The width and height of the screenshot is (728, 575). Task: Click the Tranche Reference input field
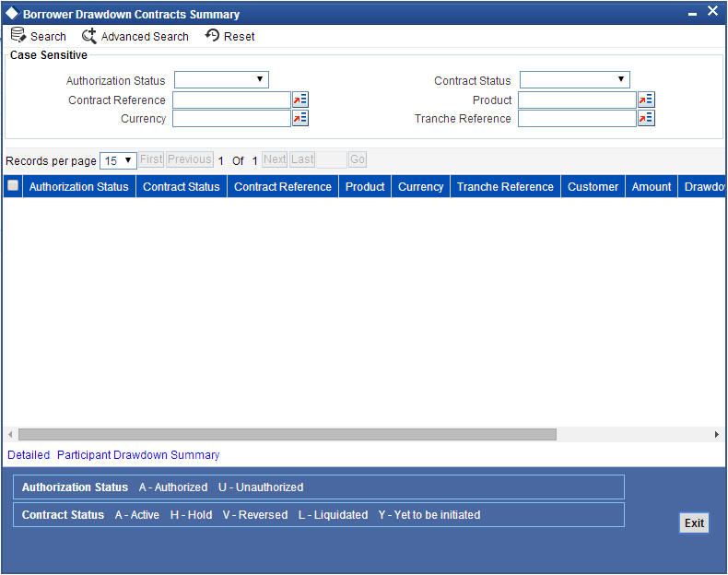click(x=577, y=118)
